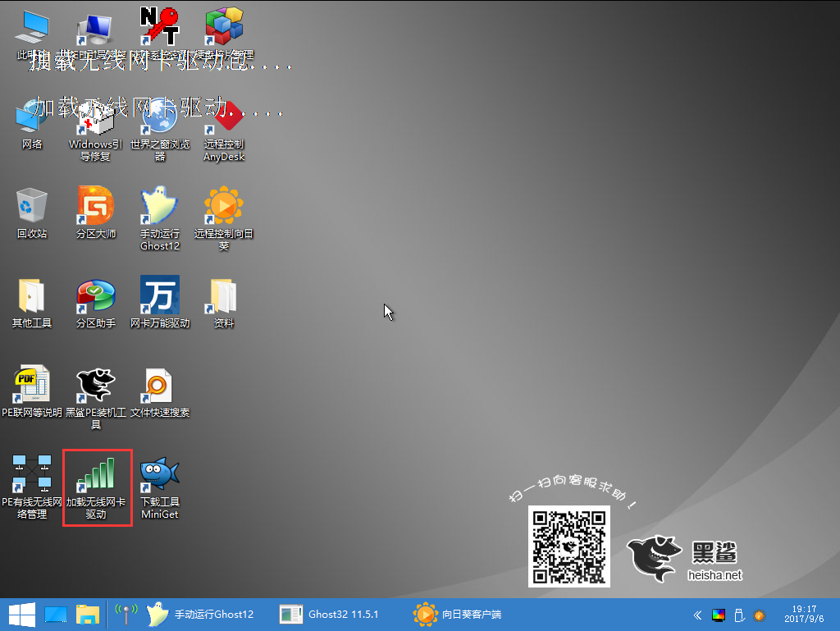
Task: Open File Explorer from the taskbar
Action: pos(88,614)
